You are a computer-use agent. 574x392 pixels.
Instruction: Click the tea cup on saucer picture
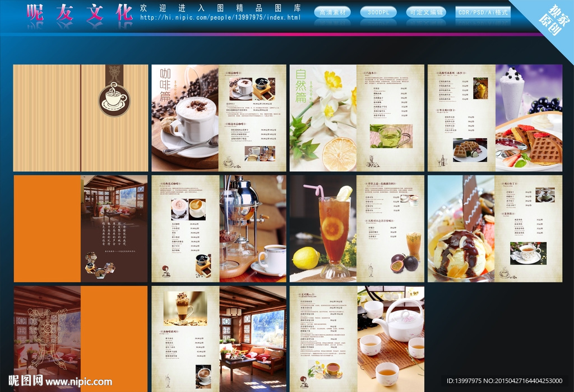tap(528, 253)
